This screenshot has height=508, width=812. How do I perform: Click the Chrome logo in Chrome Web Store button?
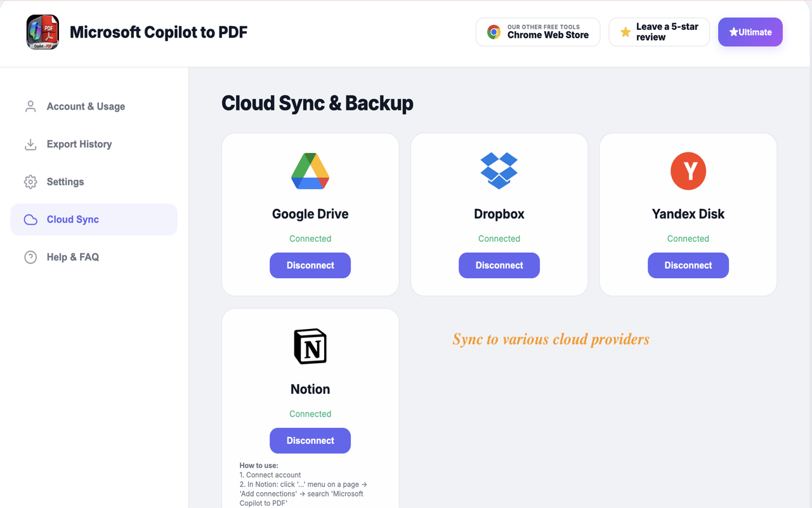(x=494, y=32)
